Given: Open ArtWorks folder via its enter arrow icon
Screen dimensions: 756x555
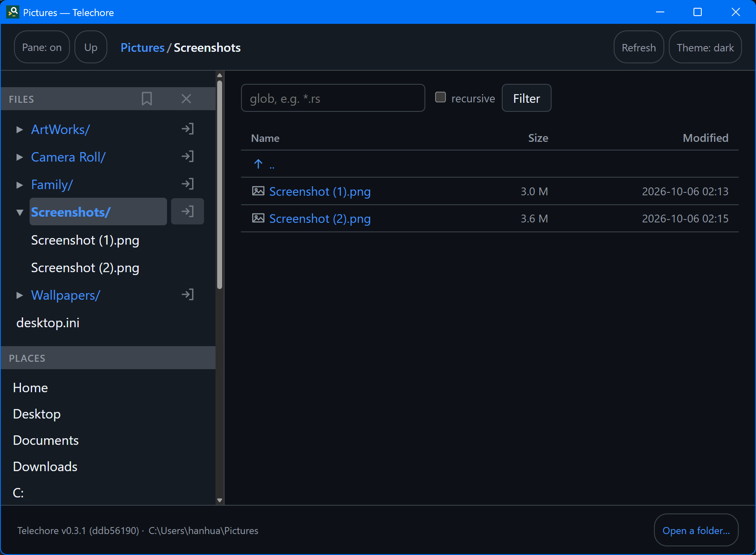Looking at the screenshot, I should (188, 129).
